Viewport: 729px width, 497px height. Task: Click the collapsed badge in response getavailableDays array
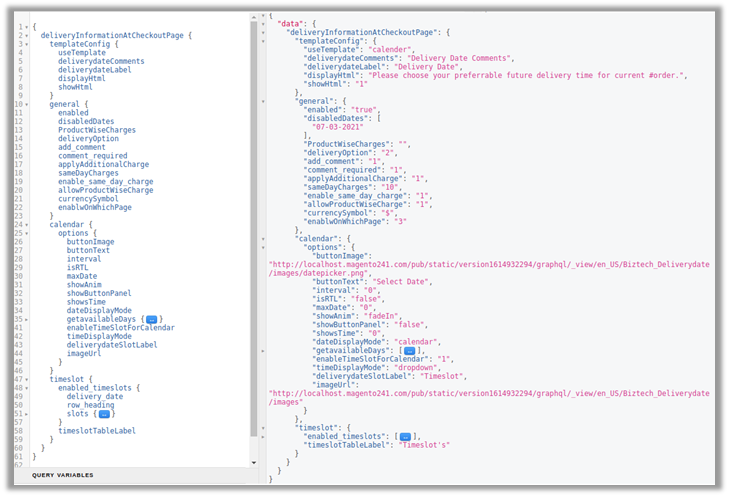click(408, 351)
